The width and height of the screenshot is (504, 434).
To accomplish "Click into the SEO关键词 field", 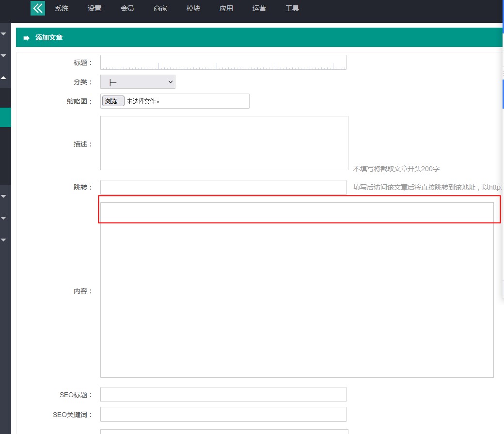I will point(223,415).
